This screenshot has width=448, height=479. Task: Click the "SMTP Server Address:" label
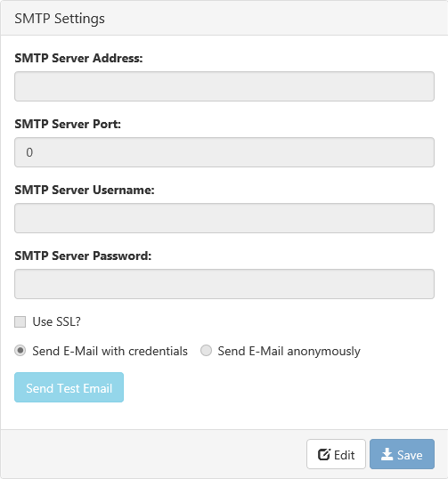78,58
